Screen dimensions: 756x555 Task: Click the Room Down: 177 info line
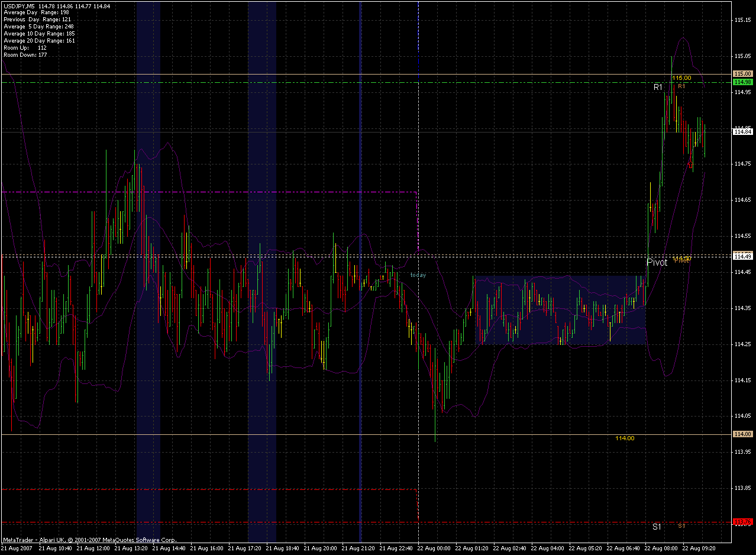(x=25, y=55)
